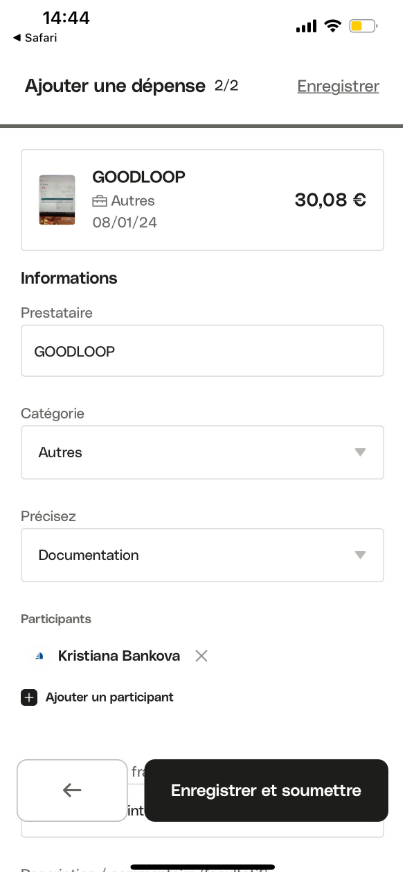403x872 pixels.
Task: Return to Safari via back arrow
Action: pyautogui.click(x=34, y=38)
